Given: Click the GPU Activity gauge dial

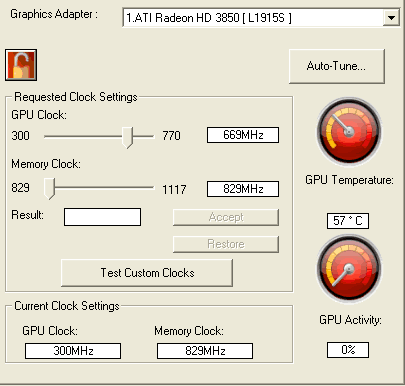Looking at the screenshot, I should click(x=349, y=268).
